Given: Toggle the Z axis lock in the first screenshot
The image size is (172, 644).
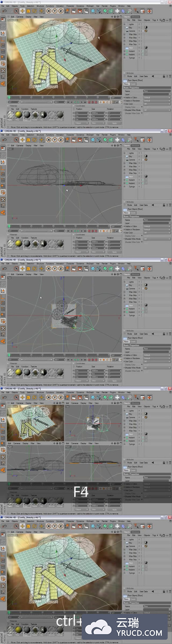Looking at the screenshot, I should click(x=61, y=11).
